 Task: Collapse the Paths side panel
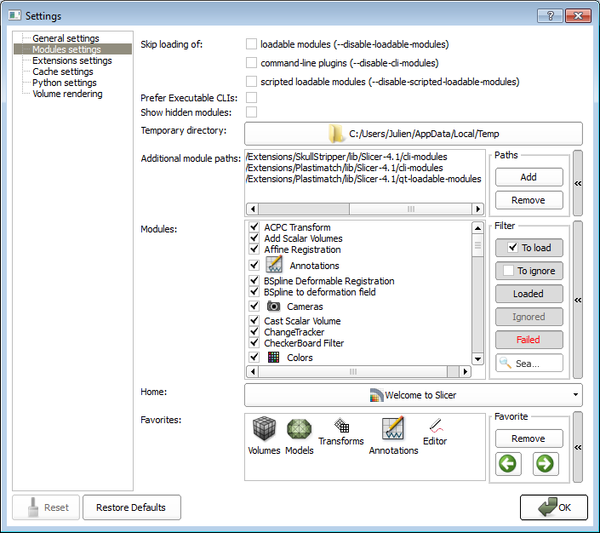[577, 184]
